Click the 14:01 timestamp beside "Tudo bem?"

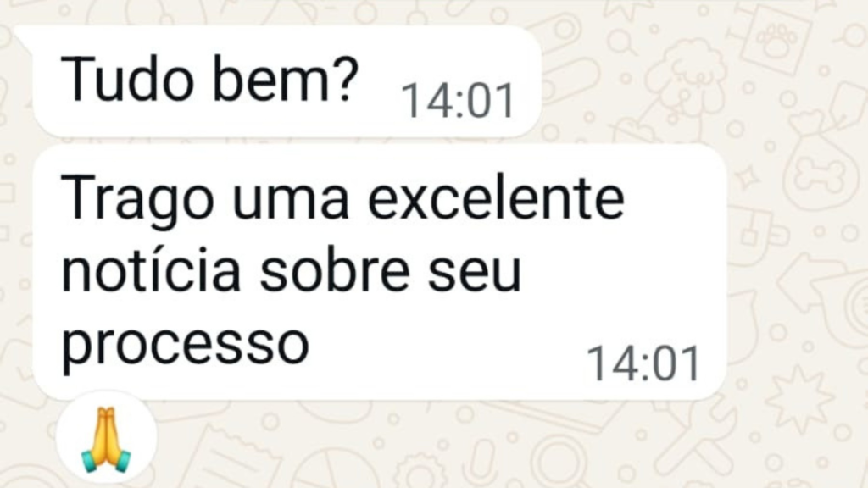point(458,102)
